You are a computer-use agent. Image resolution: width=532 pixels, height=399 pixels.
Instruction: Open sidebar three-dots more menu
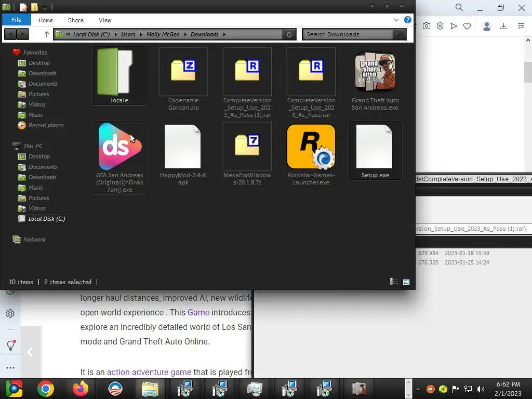(10, 368)
